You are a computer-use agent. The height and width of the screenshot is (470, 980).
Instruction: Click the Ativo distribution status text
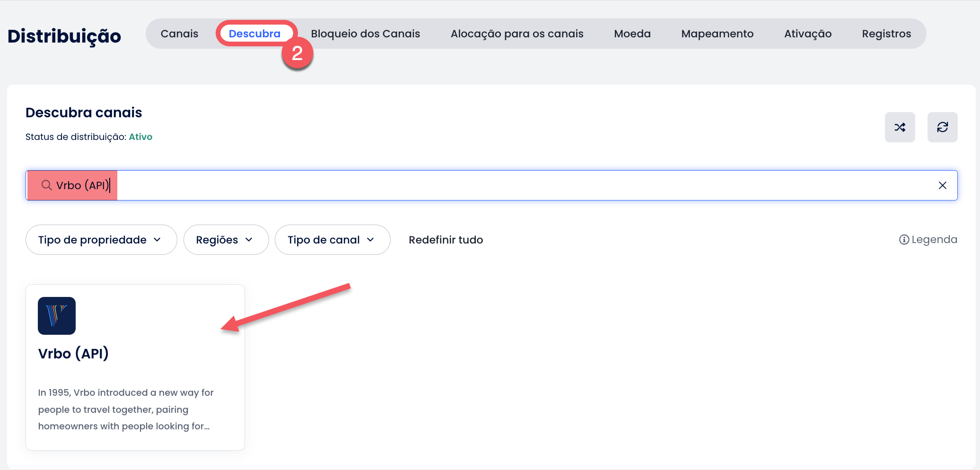coord(140,137)
